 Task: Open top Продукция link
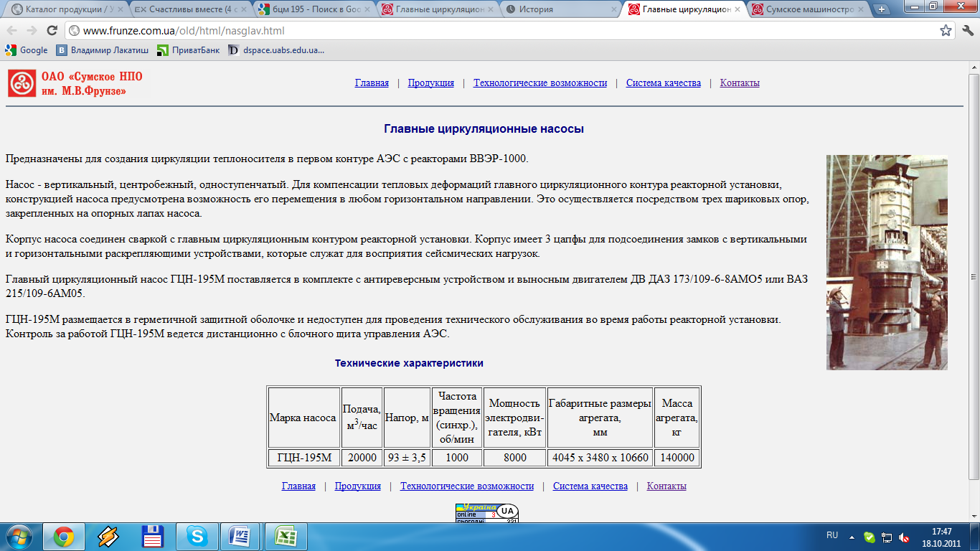pyautogui.click(x=431, y=83)
